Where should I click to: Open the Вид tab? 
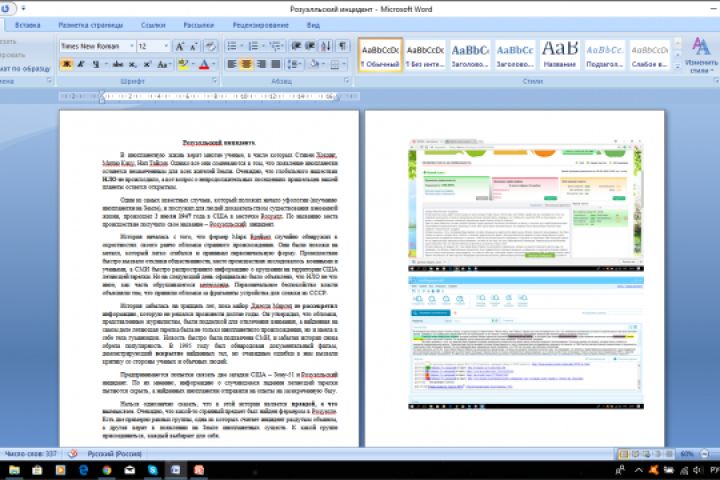(x=313, y=25)
